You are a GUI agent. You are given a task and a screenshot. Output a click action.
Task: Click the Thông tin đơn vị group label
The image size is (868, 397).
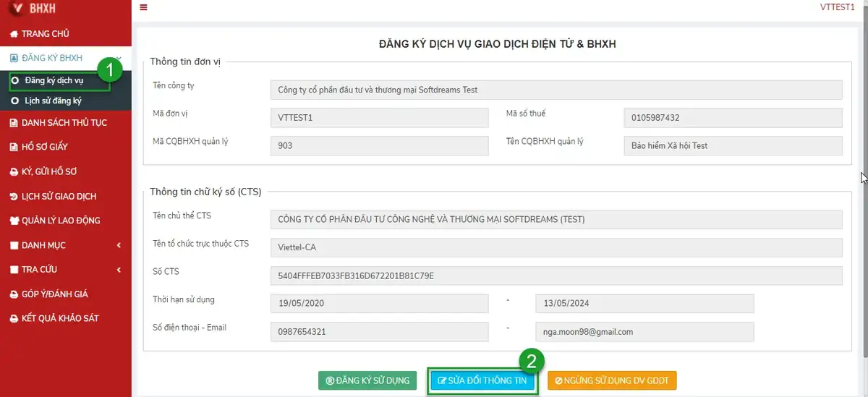click(x=185, y=61)
